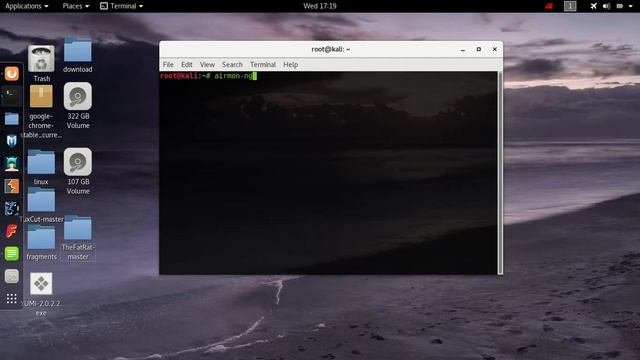This screenshot has height=360, width=640.
Task: Open the Applications dropdown menu
Action: tap(27, 6)
